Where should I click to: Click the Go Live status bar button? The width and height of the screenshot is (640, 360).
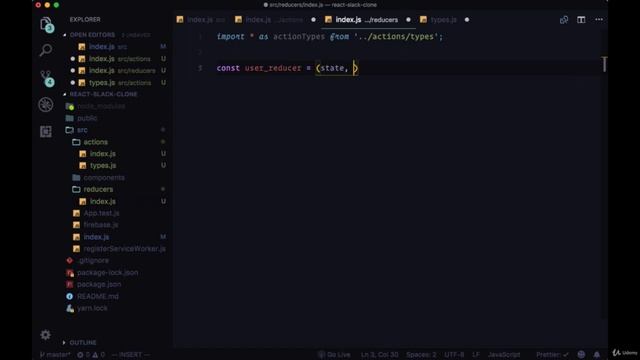pyautogui.click(x=334, y=354)
